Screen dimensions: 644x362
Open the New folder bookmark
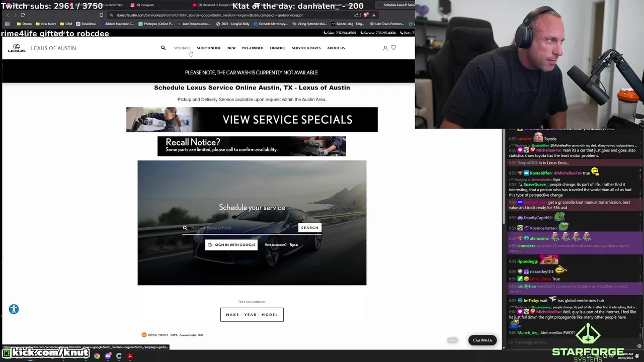(46, 24)
